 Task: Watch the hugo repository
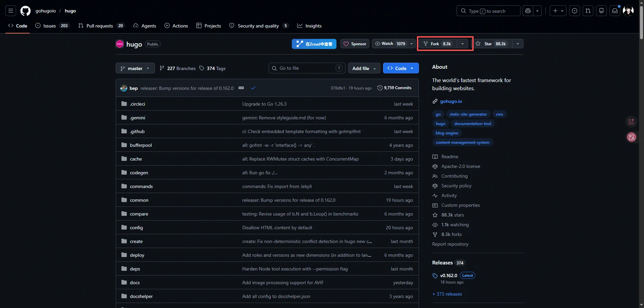coord(390,44)
